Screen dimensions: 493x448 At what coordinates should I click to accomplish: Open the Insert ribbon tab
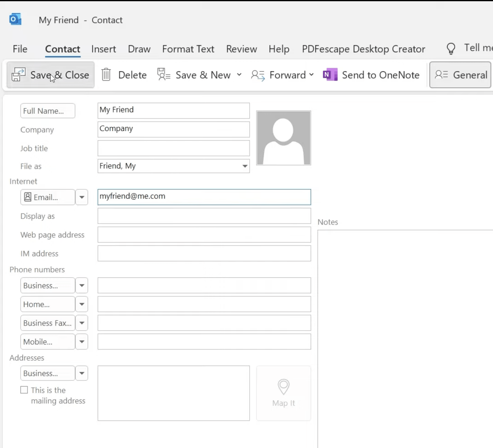(x=104, y=49)
